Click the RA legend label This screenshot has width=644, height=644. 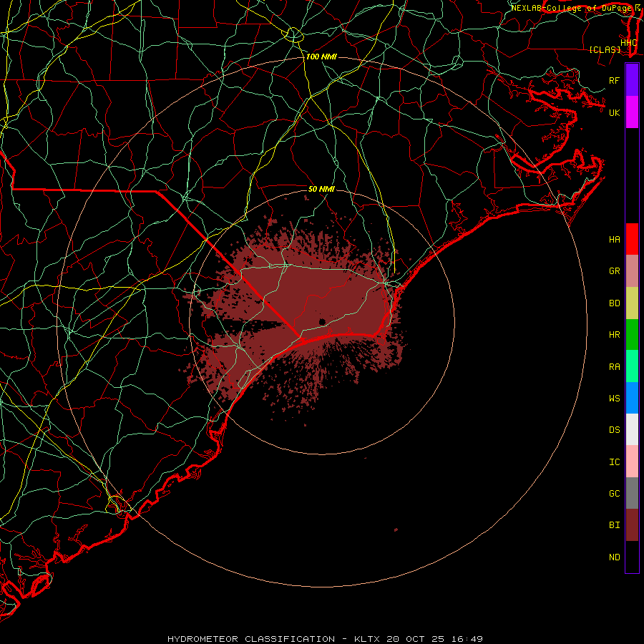pyautogui.click(x=614, y=367)
